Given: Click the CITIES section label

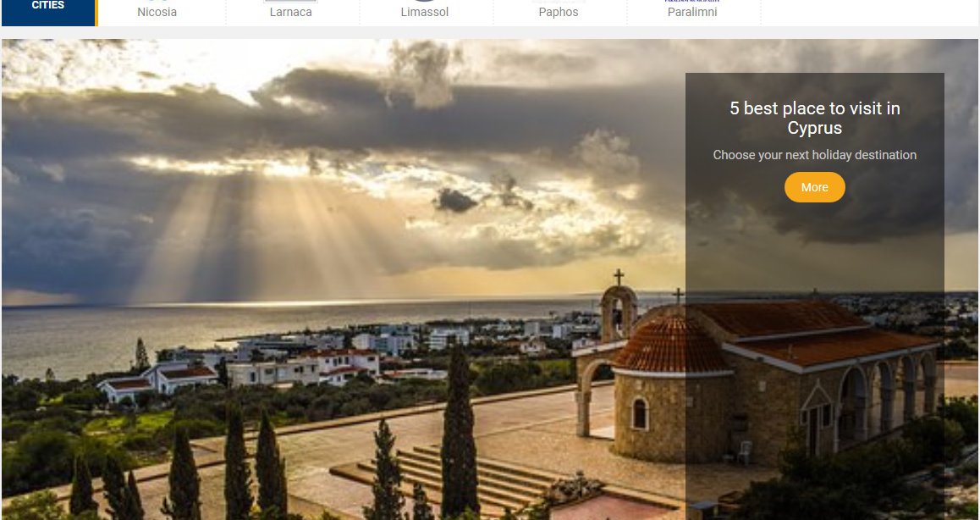Looking at the screenshot, I should pyautogui.click(x=47, y=7).
